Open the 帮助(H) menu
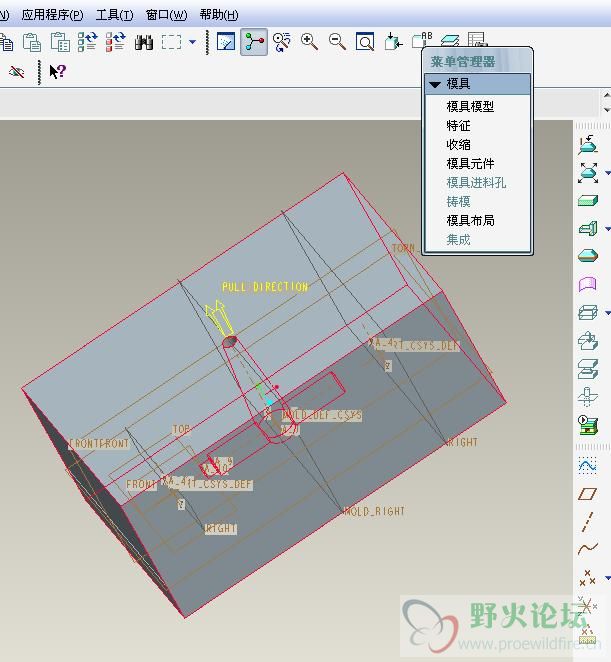The width and height of the screenshot is (611, 662). (x=219, y=15)
